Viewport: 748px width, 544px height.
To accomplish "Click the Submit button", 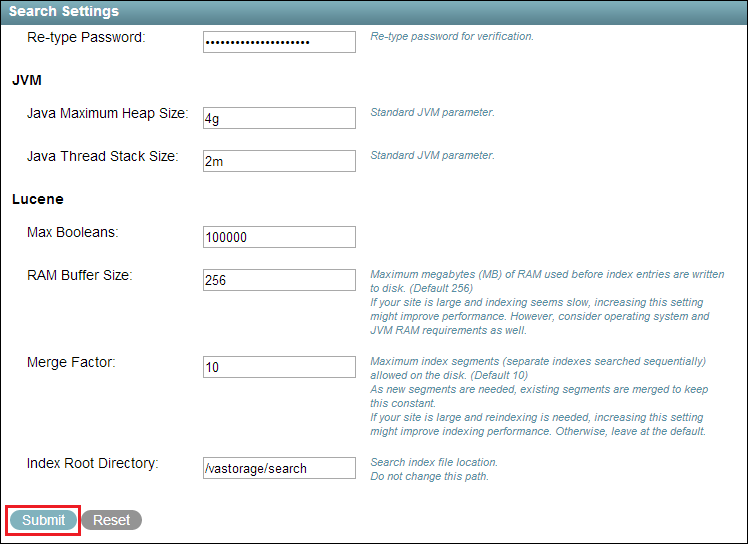I will coord(43,520).
